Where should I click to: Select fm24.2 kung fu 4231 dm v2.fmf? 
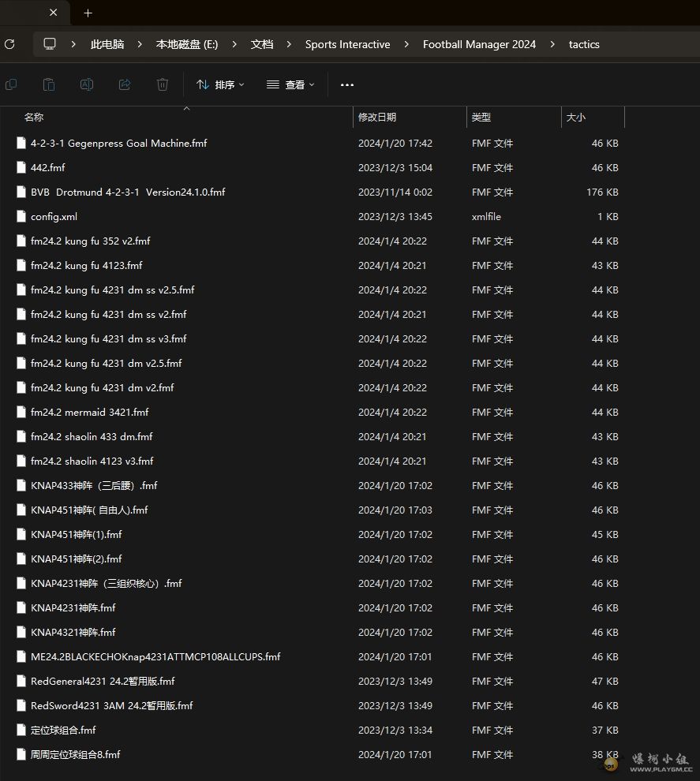[102, 387]
